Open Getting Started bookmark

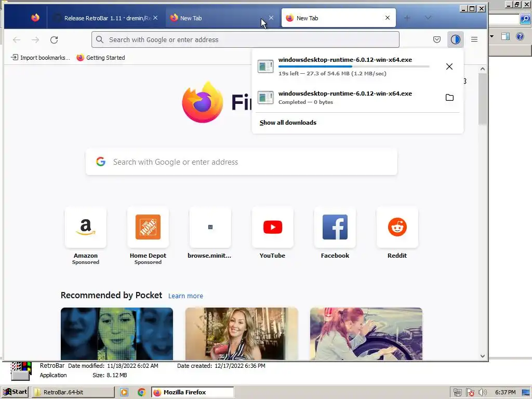click(x=101, y=58)
